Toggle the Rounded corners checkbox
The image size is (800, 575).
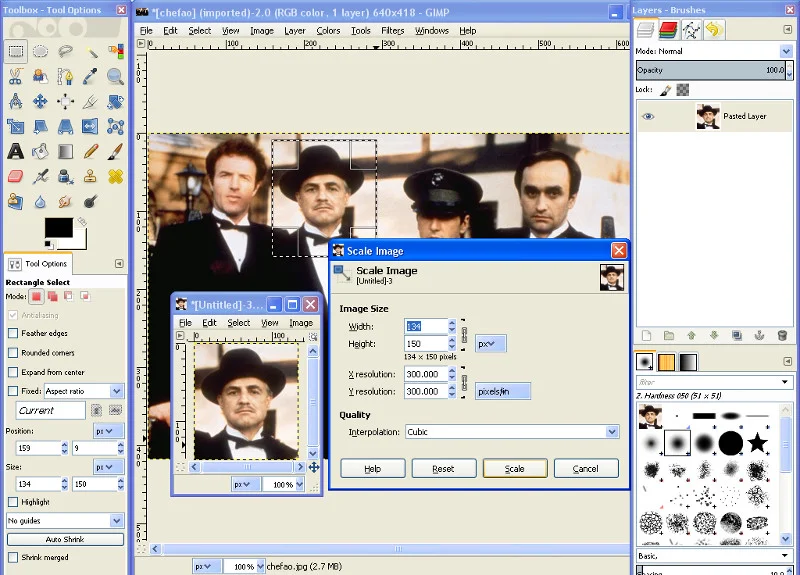[x=13, y=353]
